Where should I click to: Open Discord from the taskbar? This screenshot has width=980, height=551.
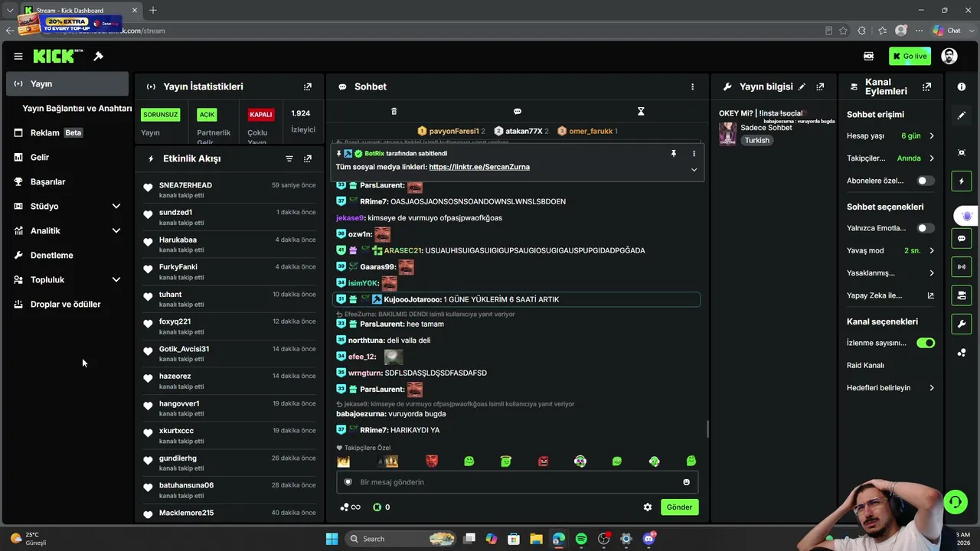(649, 539)
